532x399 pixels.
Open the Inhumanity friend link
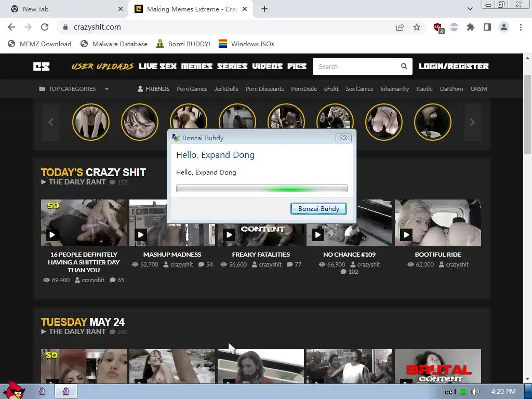click(x=395, y=89)
